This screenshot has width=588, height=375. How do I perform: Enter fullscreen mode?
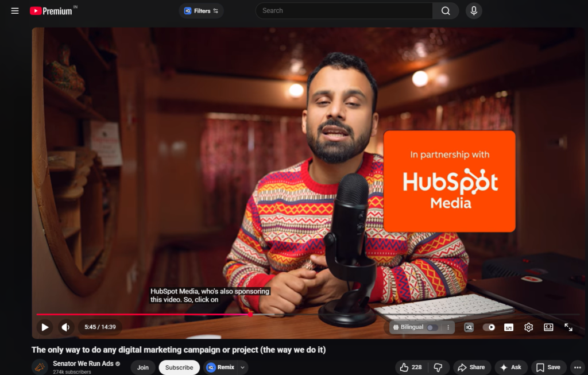(568, 327)
